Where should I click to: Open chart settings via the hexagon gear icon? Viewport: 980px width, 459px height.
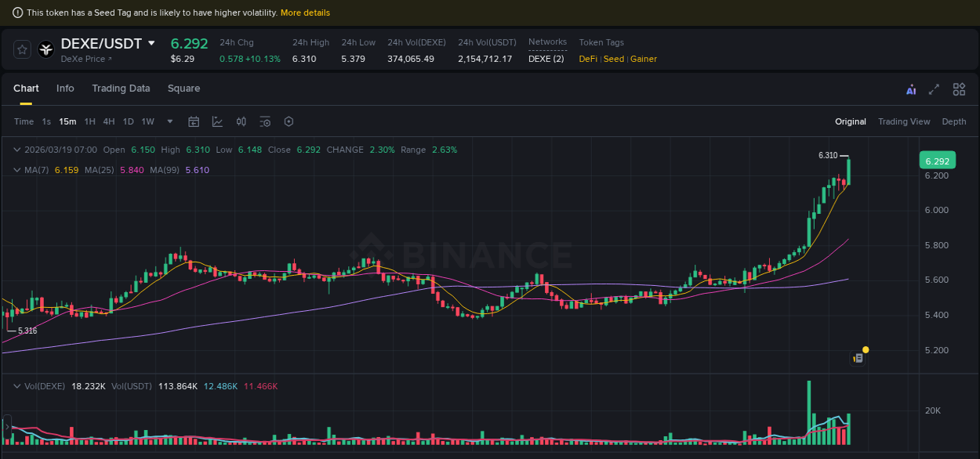pyautogui.click(x=288, y=121)
